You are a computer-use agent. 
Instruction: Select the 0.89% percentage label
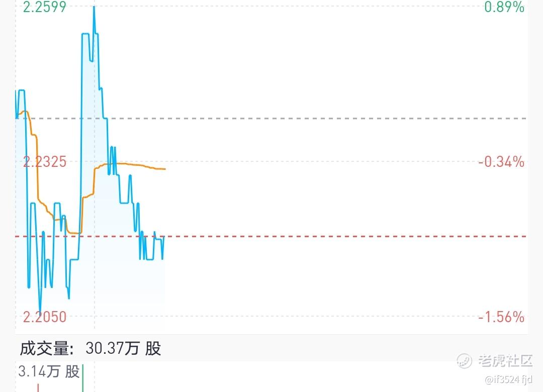(x=504, y=7)
